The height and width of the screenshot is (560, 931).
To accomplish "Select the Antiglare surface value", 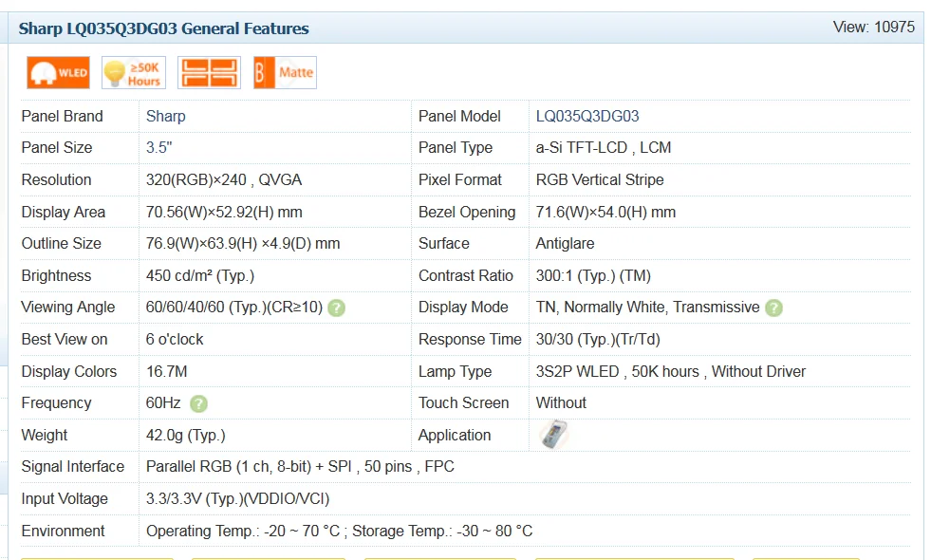I will [x=565, y=244].
